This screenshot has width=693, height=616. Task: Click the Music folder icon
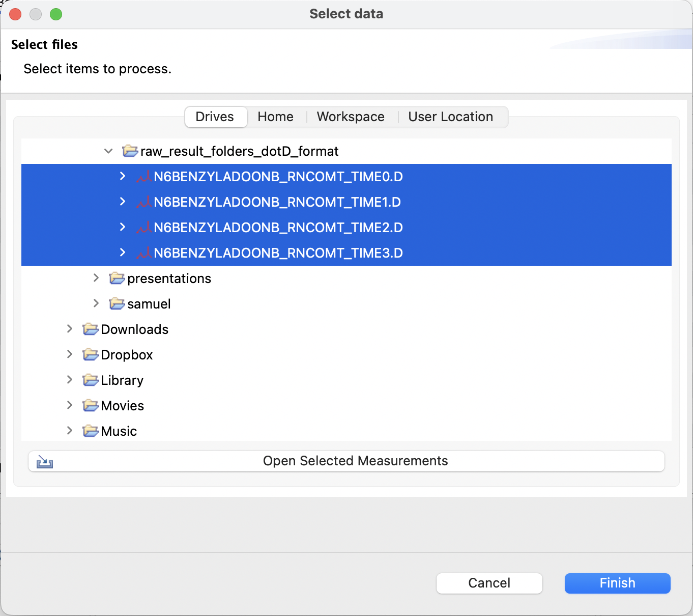click(x=91, y=431)
